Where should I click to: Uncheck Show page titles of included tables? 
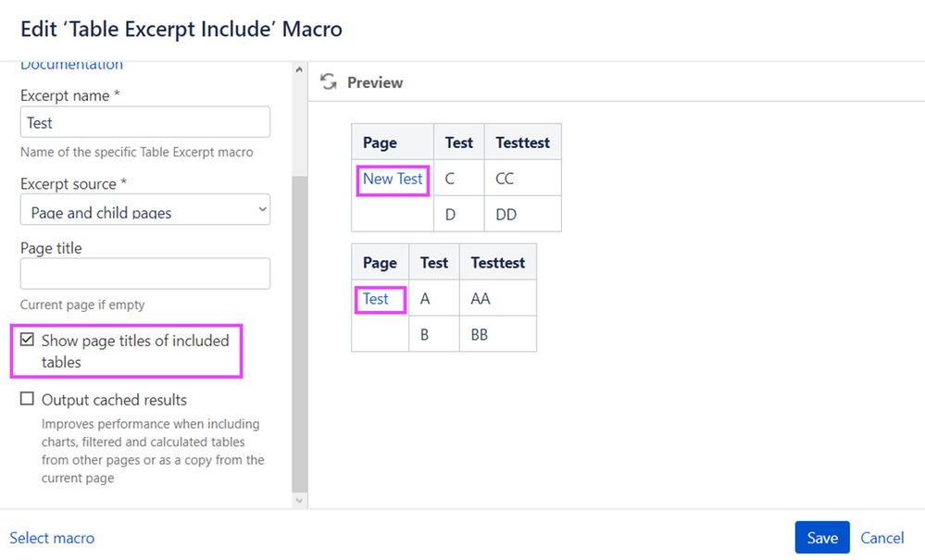27,340
